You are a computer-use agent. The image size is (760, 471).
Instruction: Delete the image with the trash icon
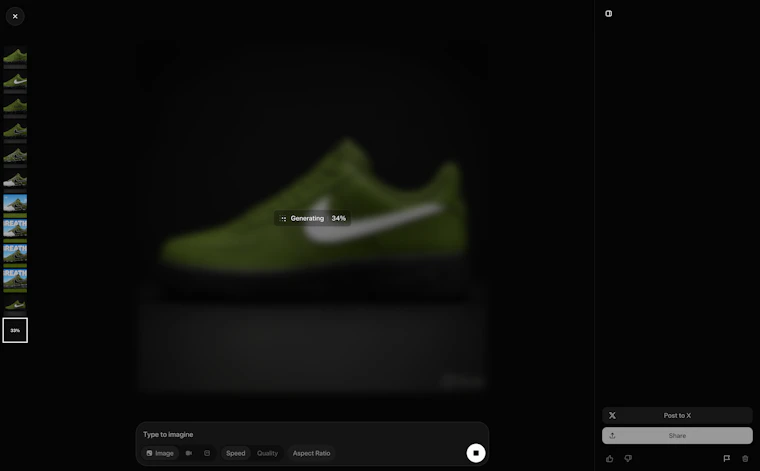tap(745, 458)
